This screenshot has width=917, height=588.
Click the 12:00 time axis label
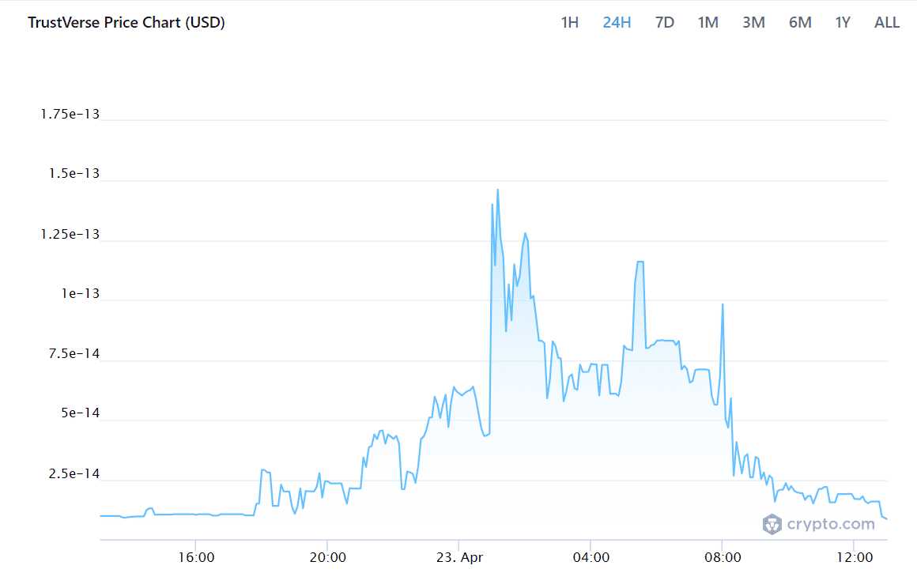[854, 557]
